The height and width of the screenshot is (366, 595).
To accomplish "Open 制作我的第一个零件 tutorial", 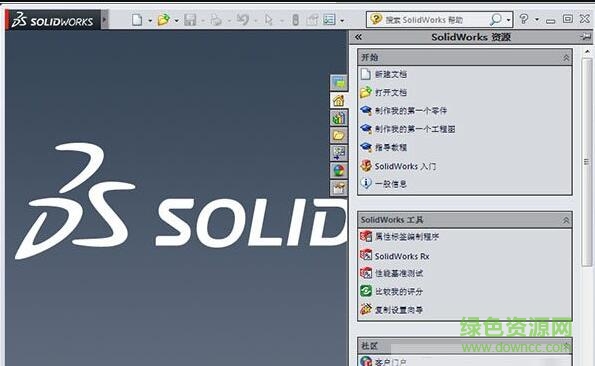I will point(411,111).
